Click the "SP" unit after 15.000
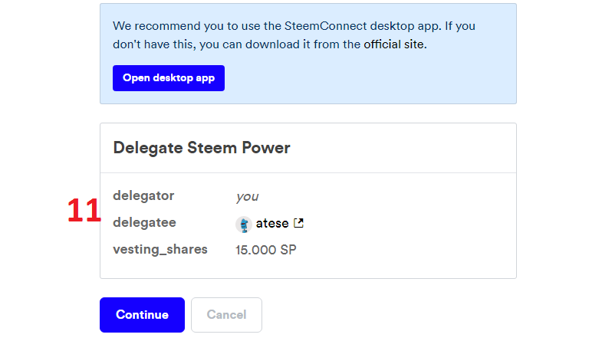The height and width of the screenshot is (364, 602). click(x=288, y=251)
